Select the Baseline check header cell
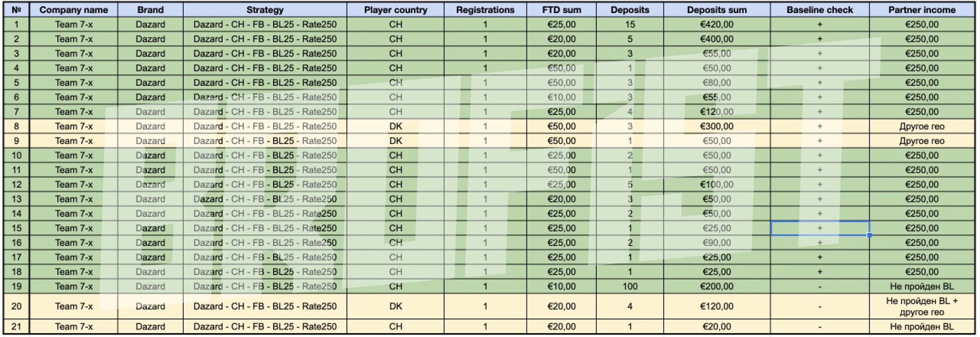This screenshot has width=980, height=337. point(820,10)
